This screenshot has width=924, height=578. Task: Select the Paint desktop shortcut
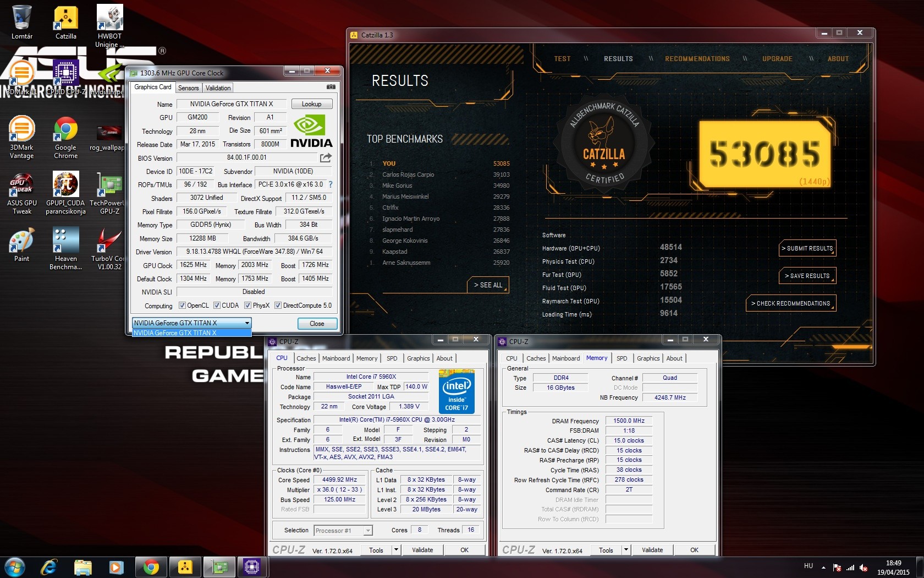(x=22, y=245)
